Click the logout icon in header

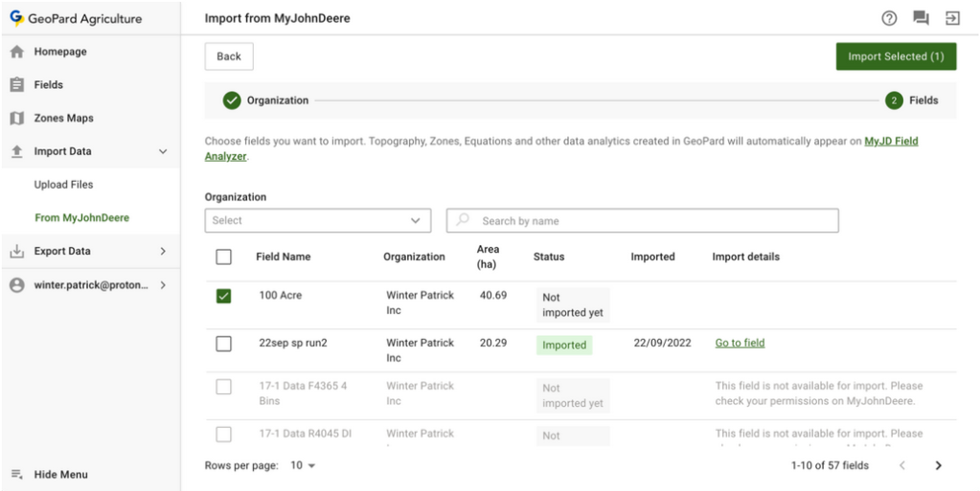tap(952, 18)
